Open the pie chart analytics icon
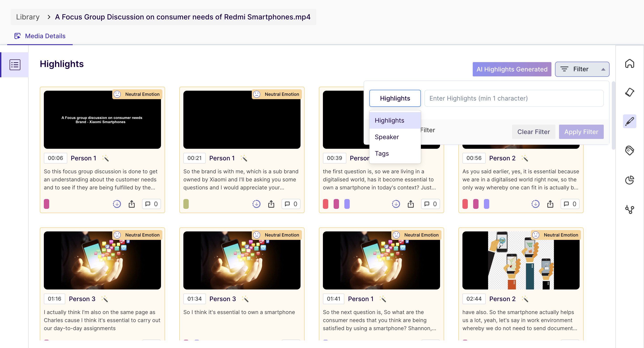644x348 pixels. (x=629, y=180)
